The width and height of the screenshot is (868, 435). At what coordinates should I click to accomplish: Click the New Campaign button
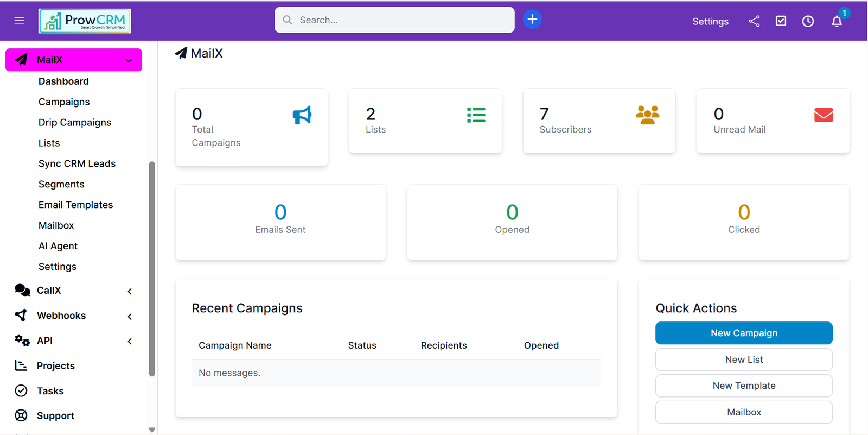point(744,333)
